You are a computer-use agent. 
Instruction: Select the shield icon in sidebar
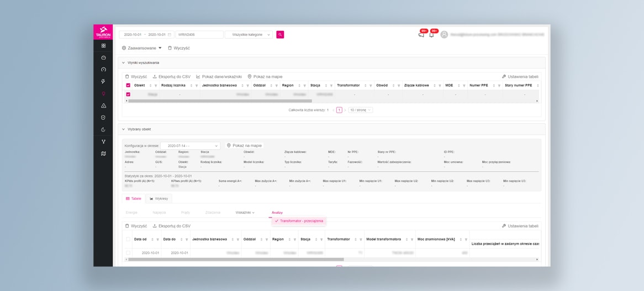103,118
